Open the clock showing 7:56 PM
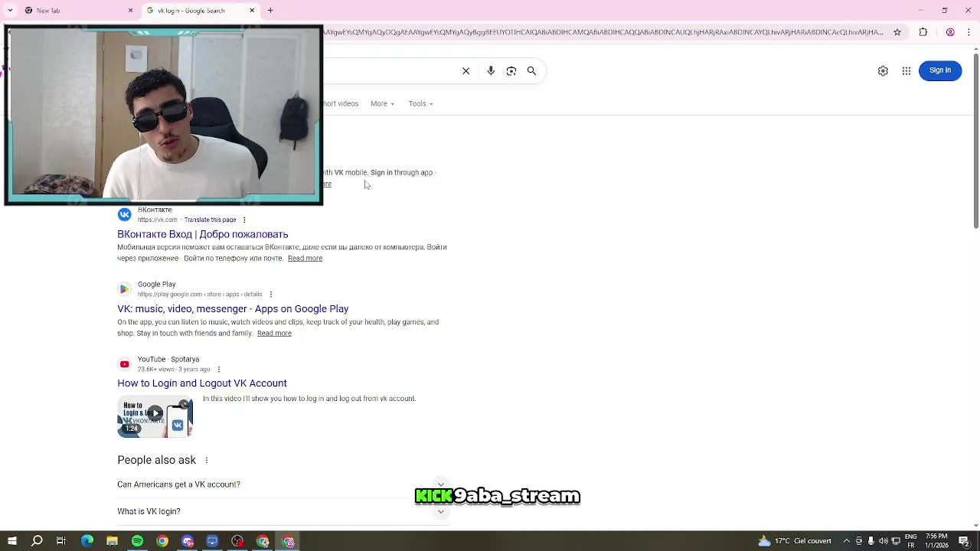This screenshot has width=980, height=551. click(936, 541)
